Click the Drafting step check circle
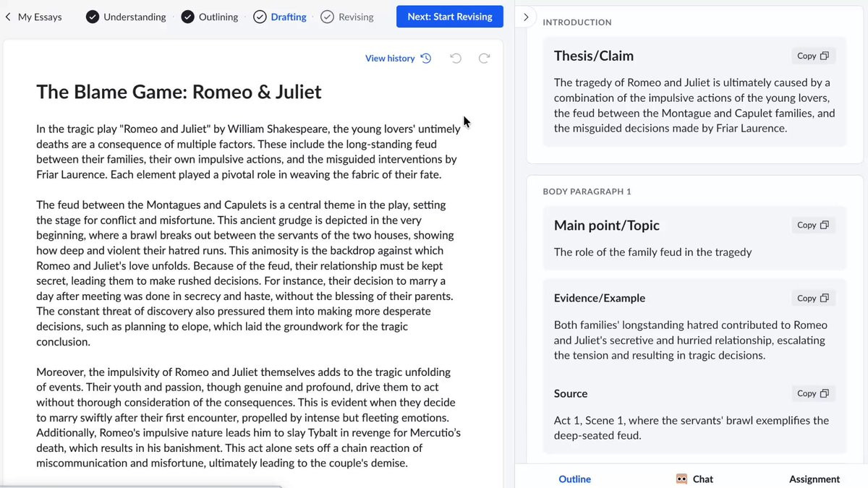The image size is (868, 488). [x=260, y=17]
